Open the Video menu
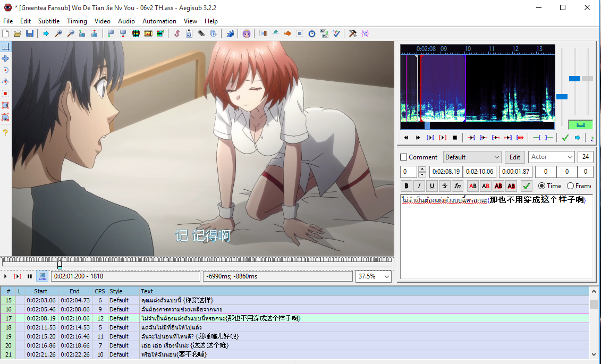This screenshot has height=364, width=601. [x=103, y=21]
